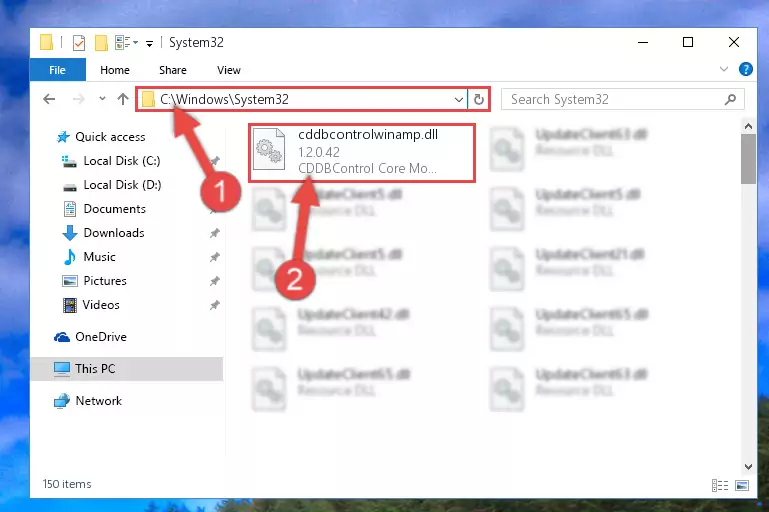Select Network in navigation pane
Screen dimensions: 769x512
88,401
